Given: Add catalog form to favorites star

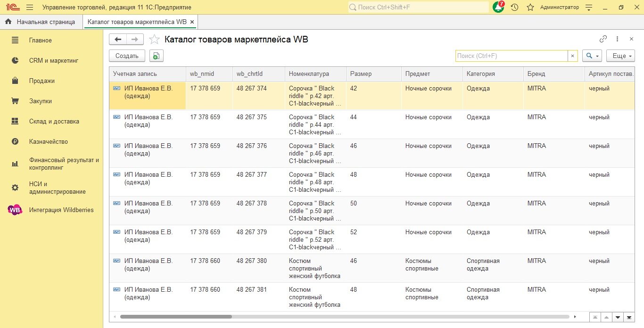Looking at the screenshot, I should pos(154,40).
